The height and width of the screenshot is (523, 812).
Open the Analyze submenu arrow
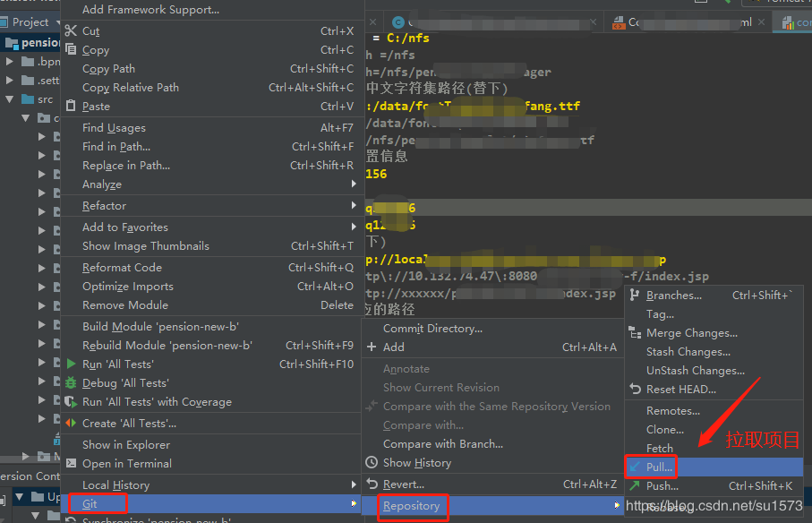click(354, 184)
